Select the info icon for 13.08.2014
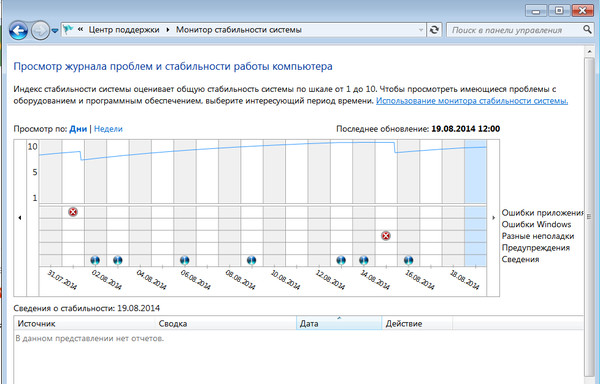The height and width of the screenshot is (384, 600). (341, 260)
